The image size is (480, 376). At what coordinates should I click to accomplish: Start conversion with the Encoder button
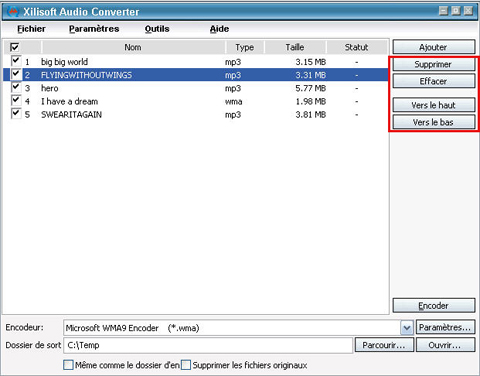click(434, 305)
